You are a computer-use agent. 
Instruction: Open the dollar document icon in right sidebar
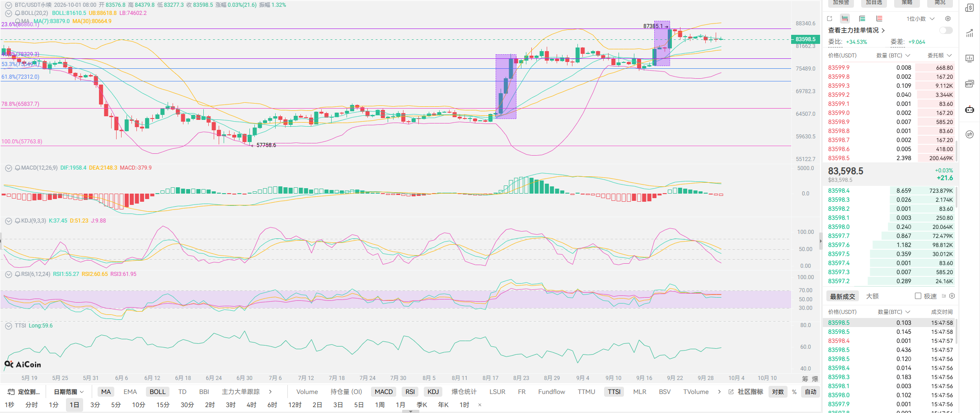pos(970,8)
